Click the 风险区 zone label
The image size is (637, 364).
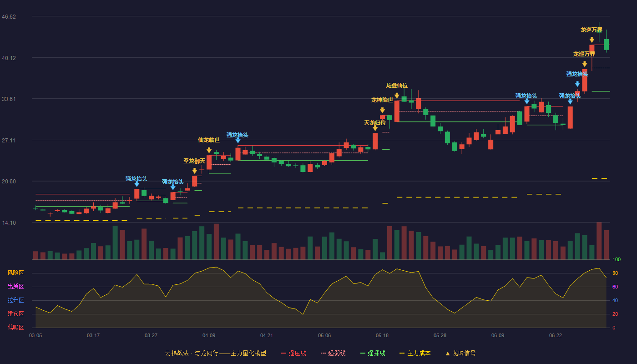pyautogui.click(x=15, y=273)
